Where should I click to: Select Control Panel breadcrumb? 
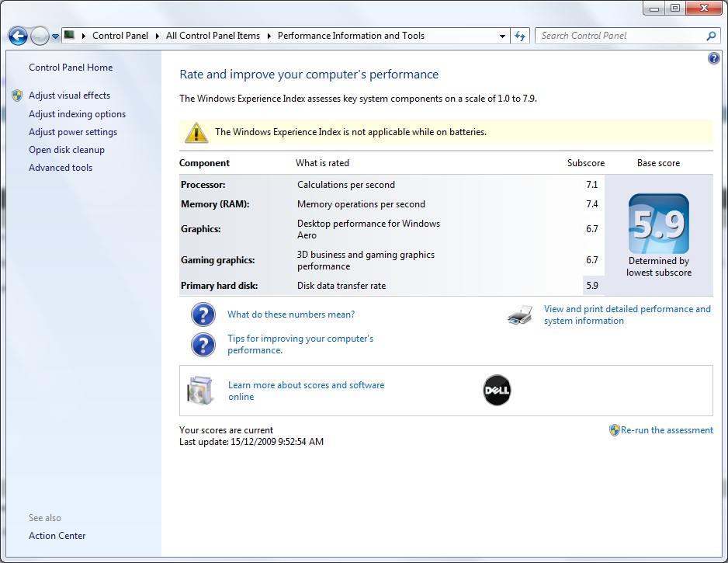point(120,36)
